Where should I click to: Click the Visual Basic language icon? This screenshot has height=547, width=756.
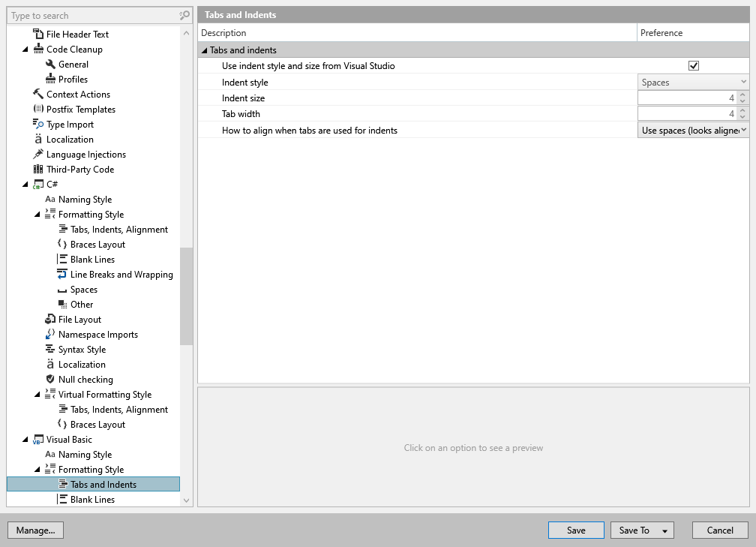(40, 439)
